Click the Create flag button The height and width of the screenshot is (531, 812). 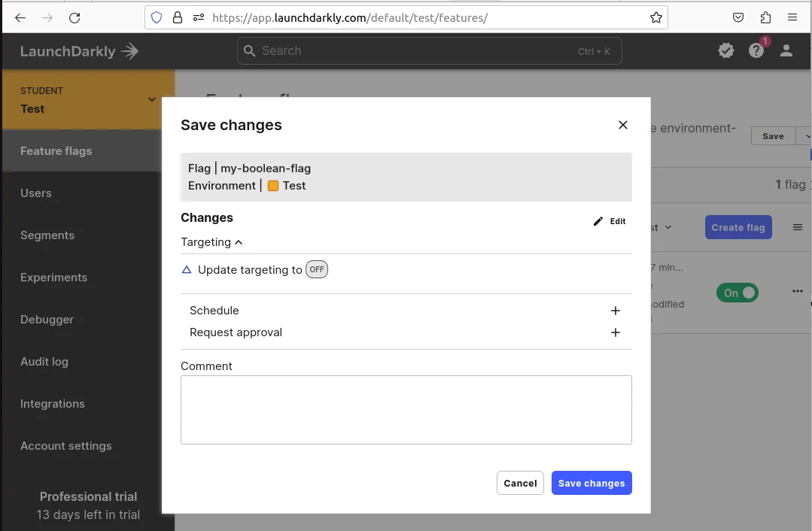coord(738,227)
